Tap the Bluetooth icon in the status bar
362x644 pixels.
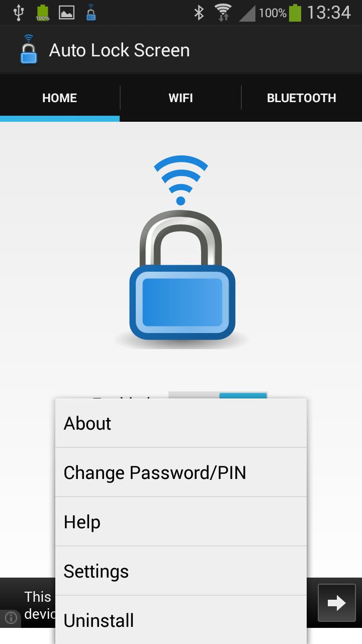(x=199, y=13)
